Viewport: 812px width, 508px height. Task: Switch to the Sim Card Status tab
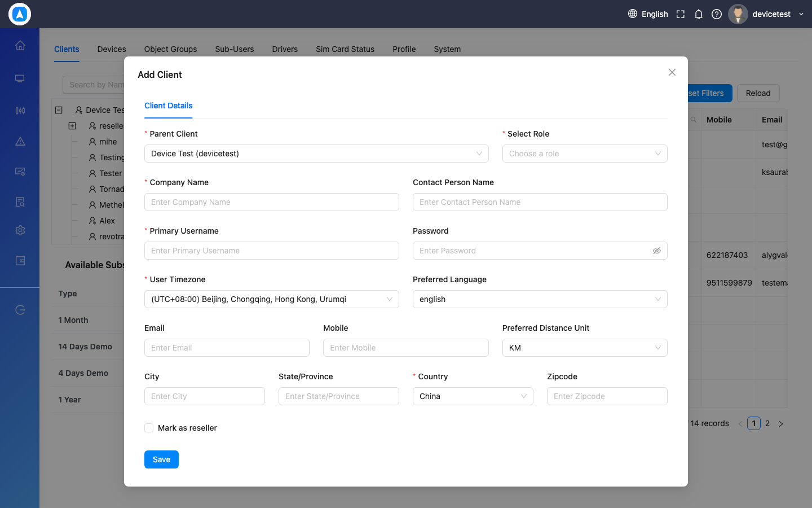click(x=345, y=49)
